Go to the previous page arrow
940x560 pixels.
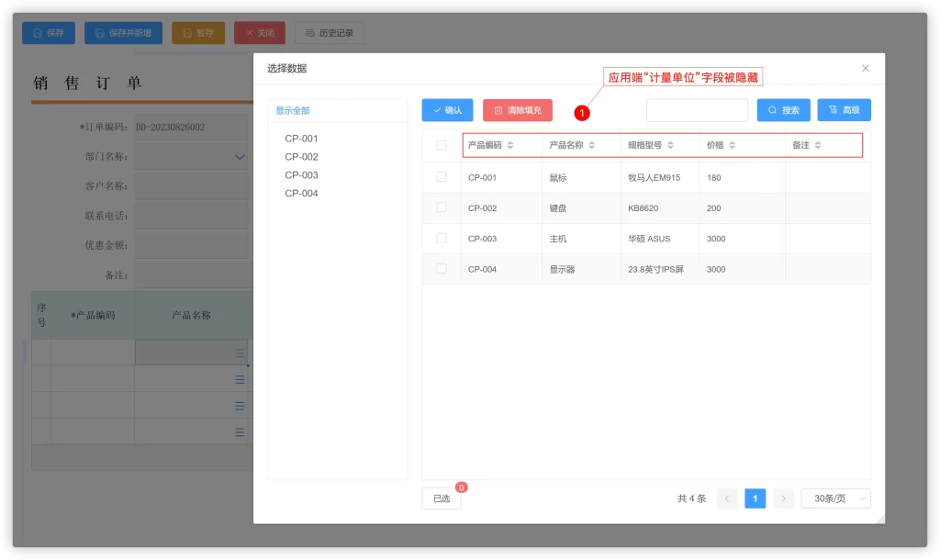coord(727,498)
